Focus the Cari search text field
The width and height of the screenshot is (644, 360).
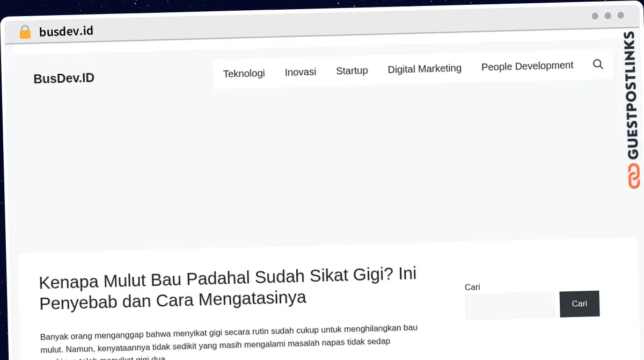510,306
